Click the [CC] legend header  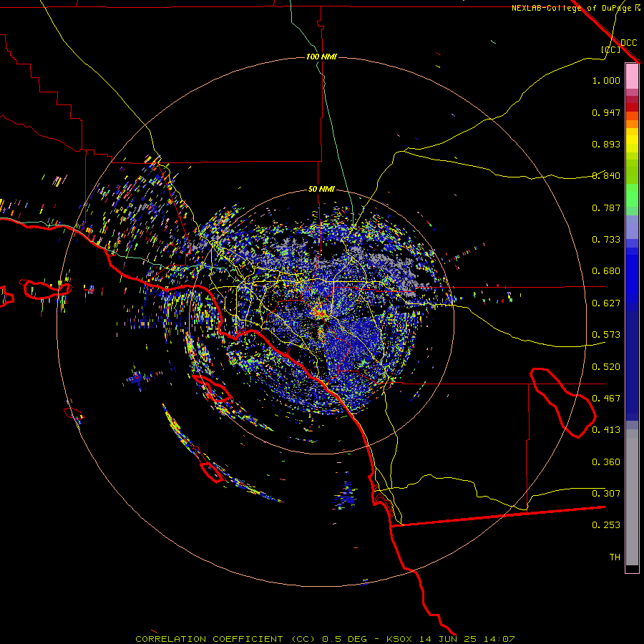(x=610, y=49)
